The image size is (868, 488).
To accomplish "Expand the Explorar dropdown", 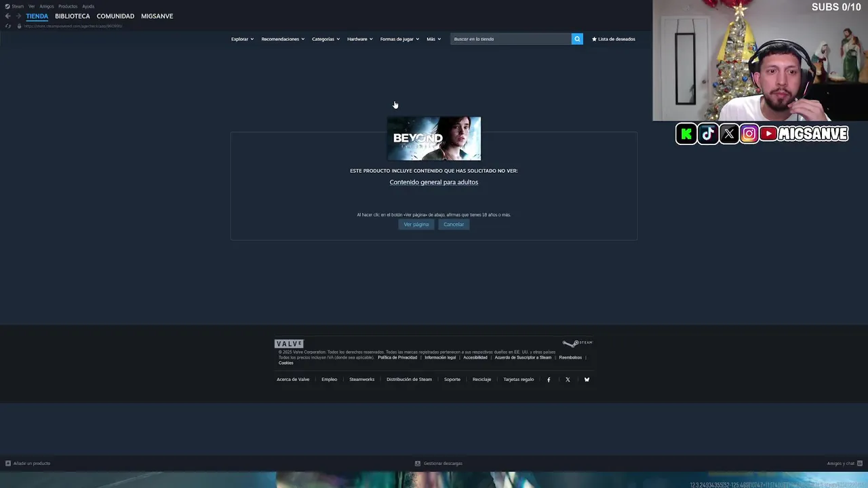I will point(242,39).
